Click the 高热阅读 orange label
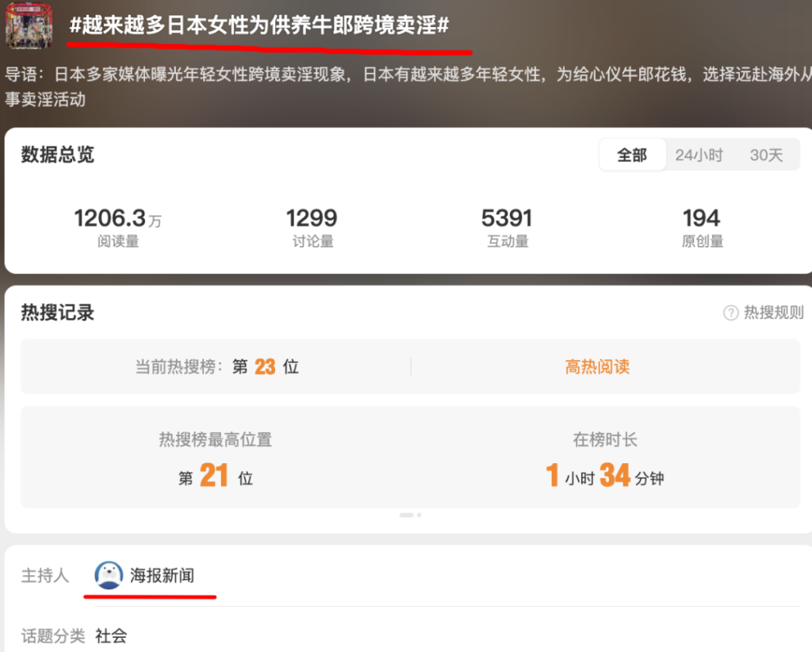 pyautogui.click(x=597, y=366)
